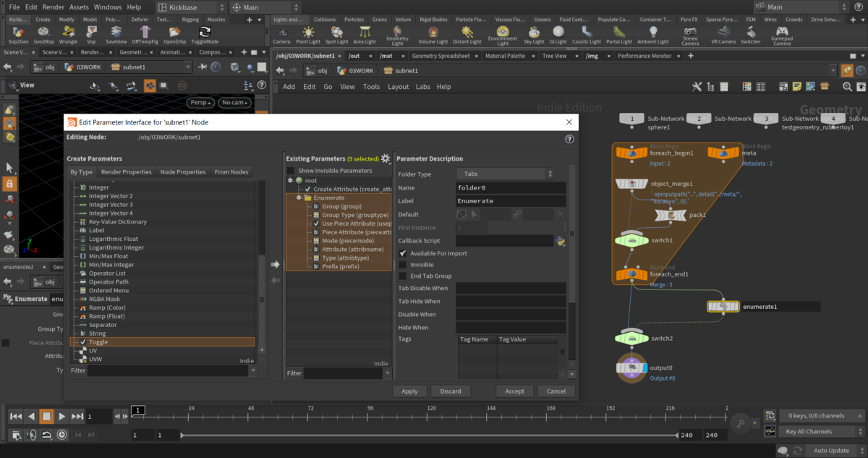The image size is (868, 458).
Task: Click the left arrow to remove parameter
Action: point(275,280)
